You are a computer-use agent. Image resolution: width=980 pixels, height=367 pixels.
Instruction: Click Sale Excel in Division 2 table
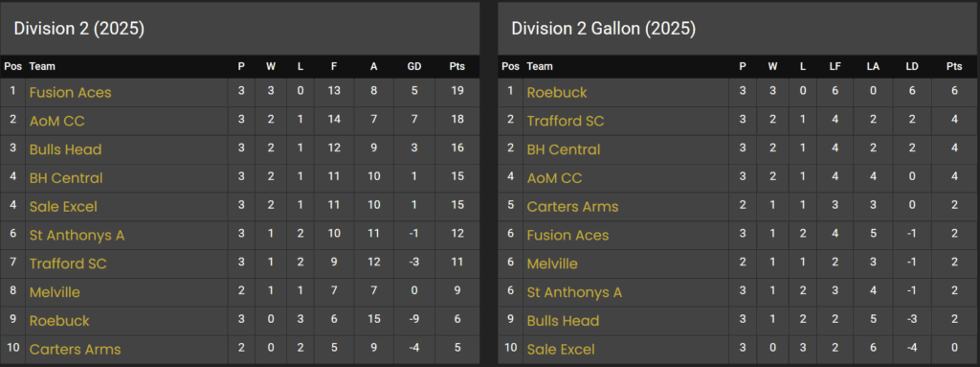pos(63,207)
